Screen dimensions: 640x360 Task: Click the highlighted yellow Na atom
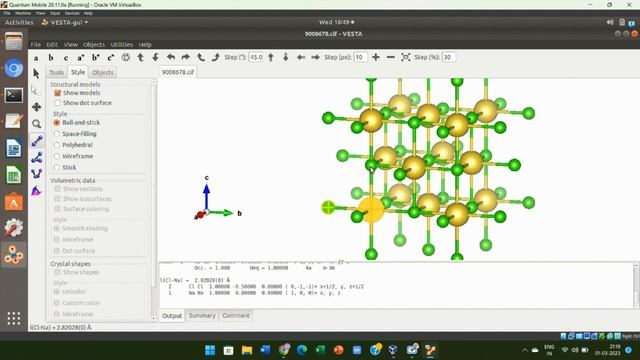click(x=371, y=209)
